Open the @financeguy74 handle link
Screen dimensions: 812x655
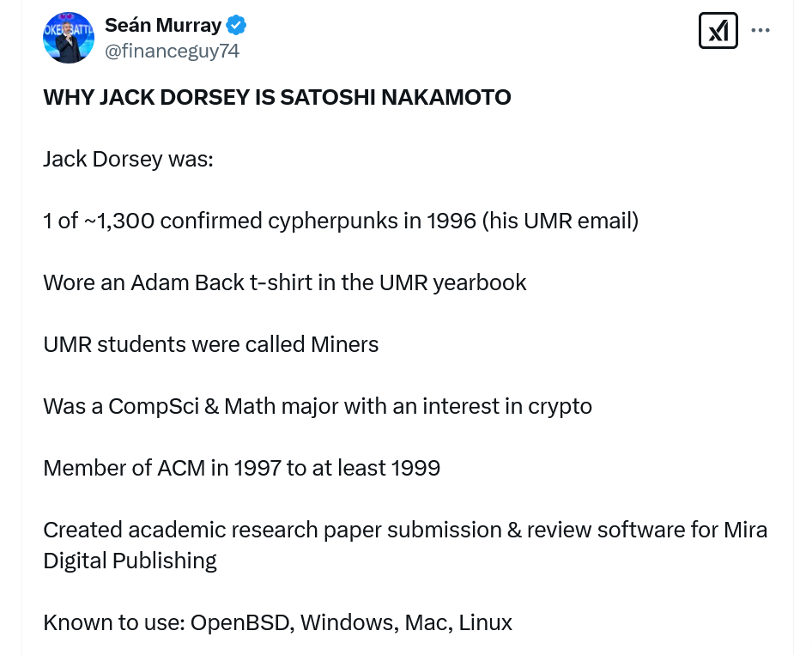point(172,52)
